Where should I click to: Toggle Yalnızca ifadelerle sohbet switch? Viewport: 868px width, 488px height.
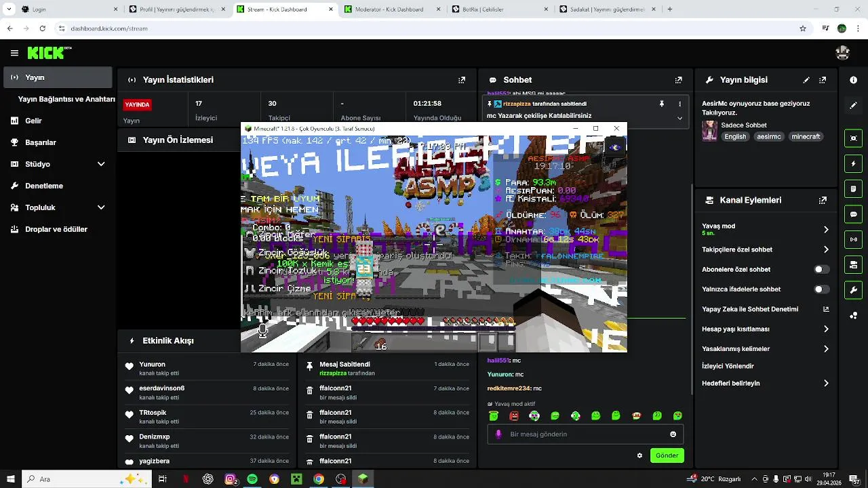click(x=821, y=289)
